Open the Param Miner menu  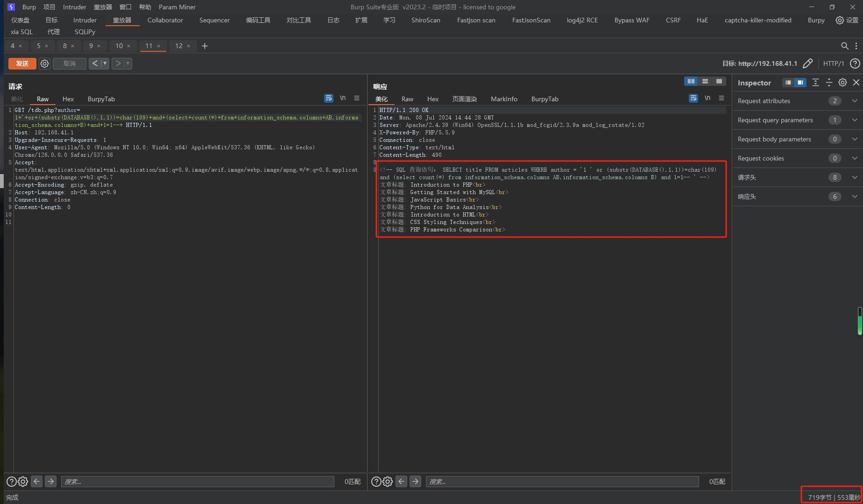(177, 7)
